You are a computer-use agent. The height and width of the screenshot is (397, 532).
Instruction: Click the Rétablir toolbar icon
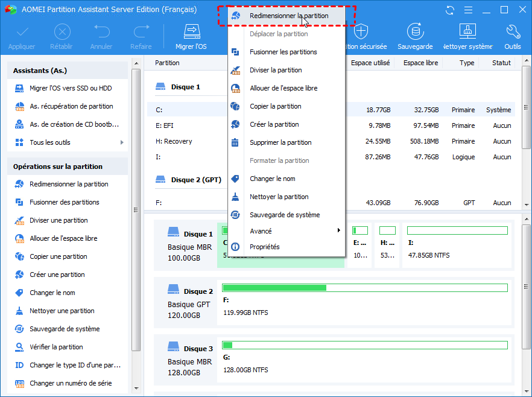click(x=62, y=32)
